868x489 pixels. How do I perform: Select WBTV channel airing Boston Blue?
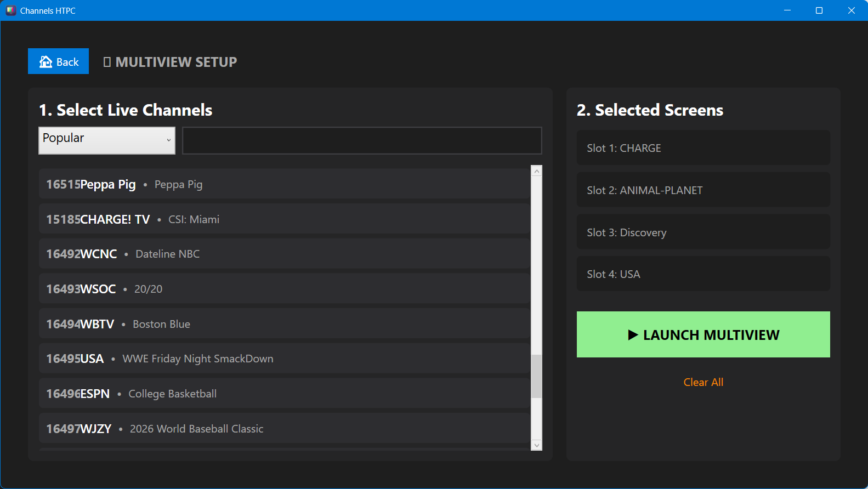pos(284,324)
